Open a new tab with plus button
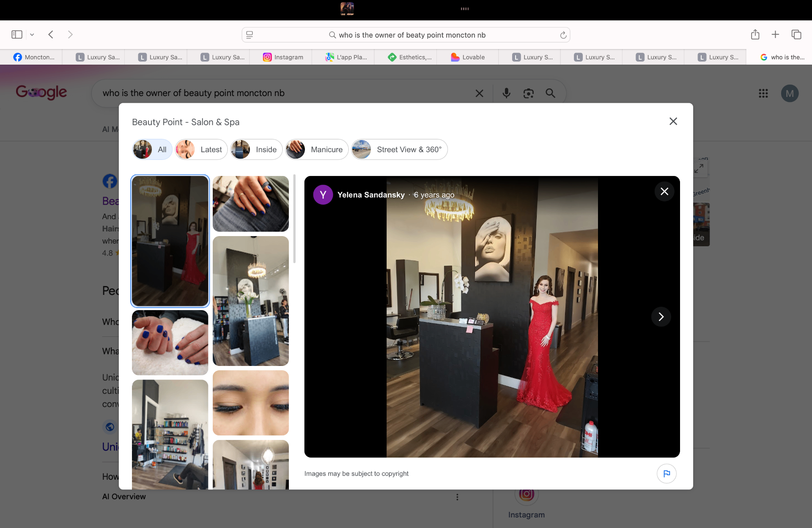The width and height of the screenshot is (812, 528). coord(775,35)
